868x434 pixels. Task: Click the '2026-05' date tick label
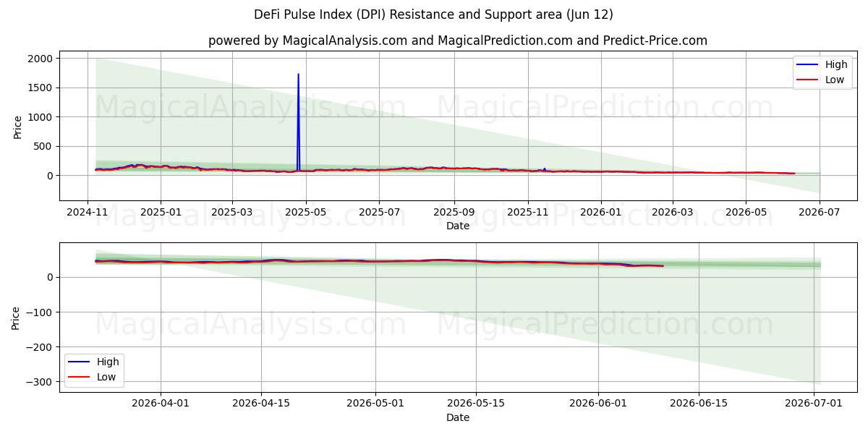(746, 213)
